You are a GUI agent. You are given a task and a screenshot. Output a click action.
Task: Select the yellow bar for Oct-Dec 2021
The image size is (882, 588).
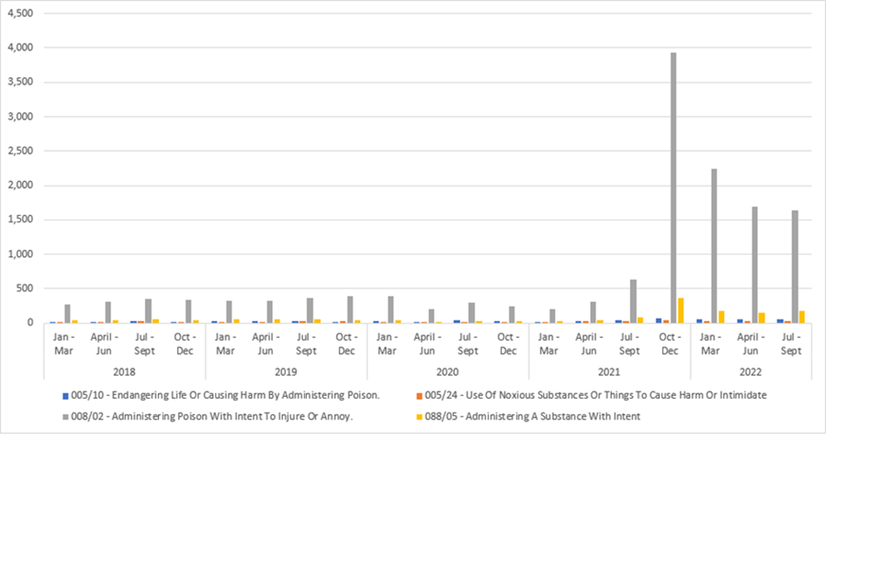(681, 311)
